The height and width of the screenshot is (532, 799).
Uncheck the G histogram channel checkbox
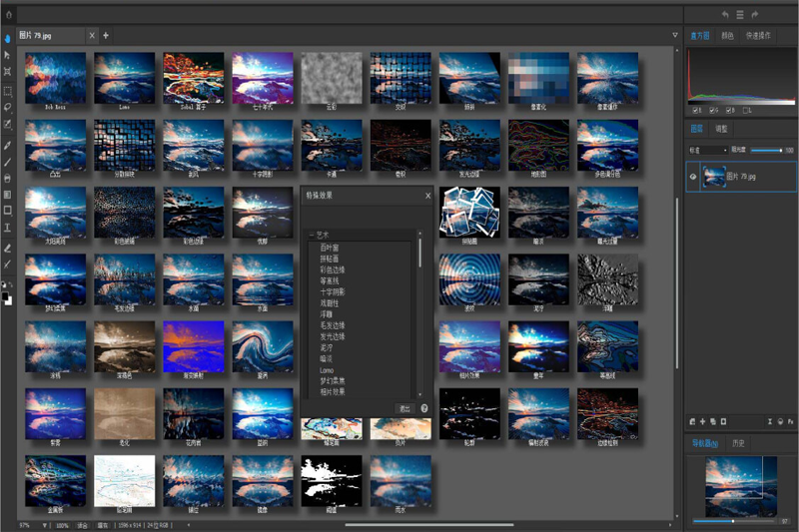(x=712, y=110)
